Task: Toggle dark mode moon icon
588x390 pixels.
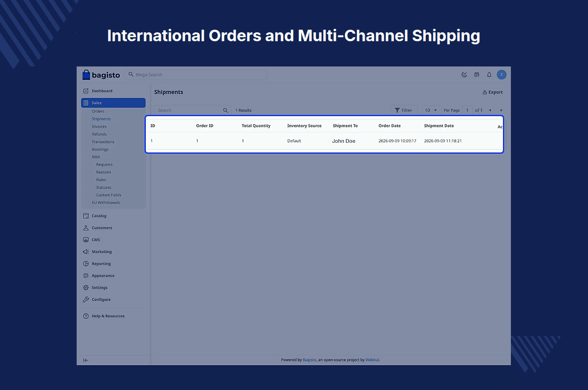Action: point(464,74)
